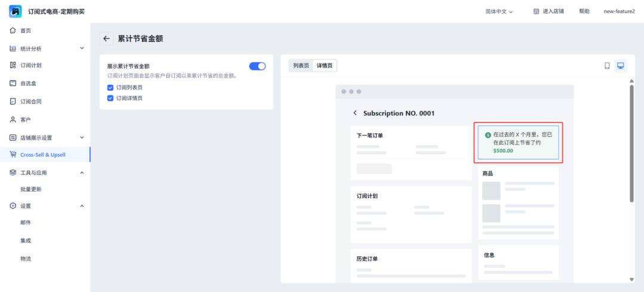Select the 详情页 preview tab

pos(324,66)
